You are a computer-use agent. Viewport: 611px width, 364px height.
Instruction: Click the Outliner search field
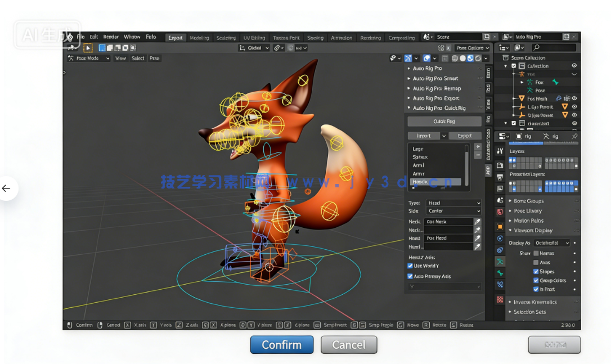pos(554,47)
